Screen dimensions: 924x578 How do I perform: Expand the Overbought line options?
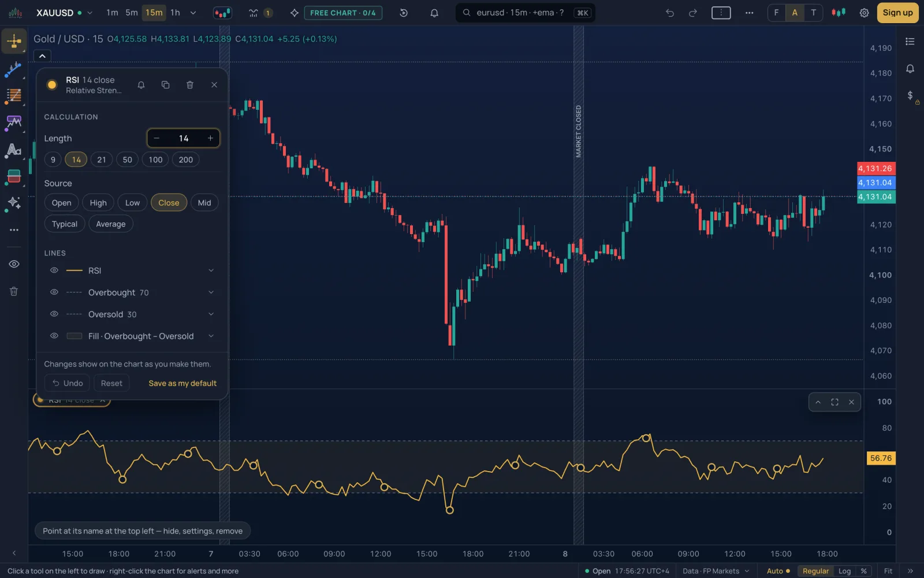[x=211, y=292]
